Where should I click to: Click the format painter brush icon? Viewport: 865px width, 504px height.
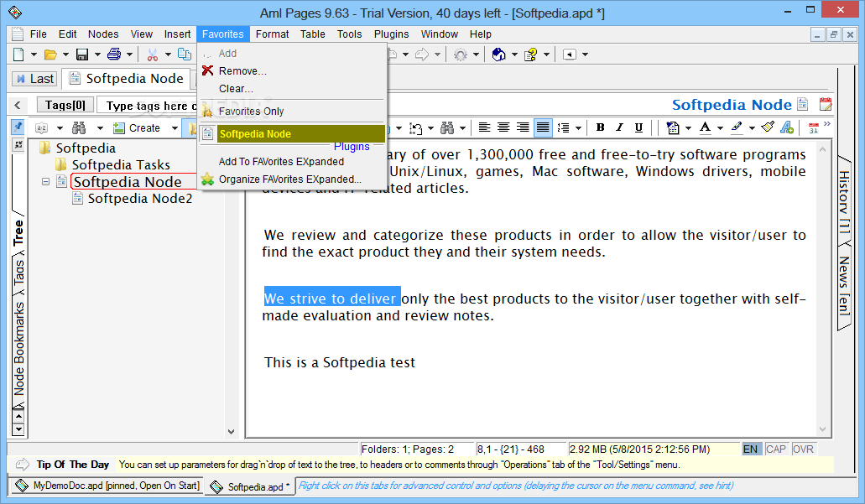coord(768,127)
